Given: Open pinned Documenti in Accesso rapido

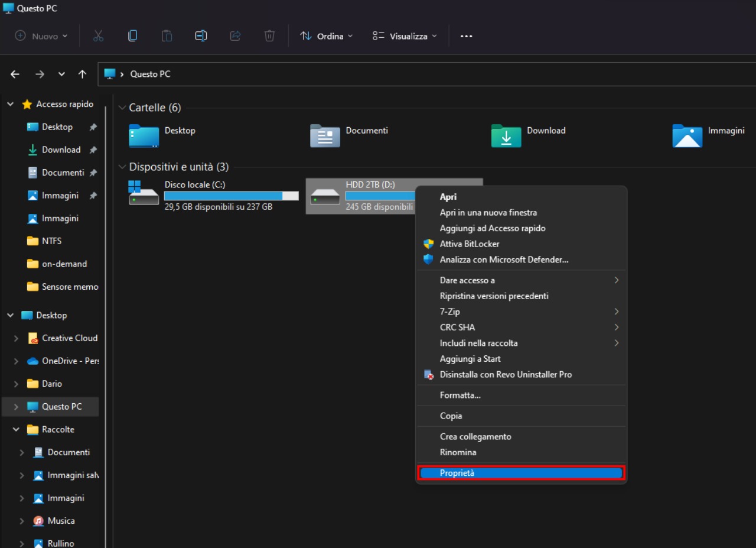Looking at the screenshot, I should (63, 173).
